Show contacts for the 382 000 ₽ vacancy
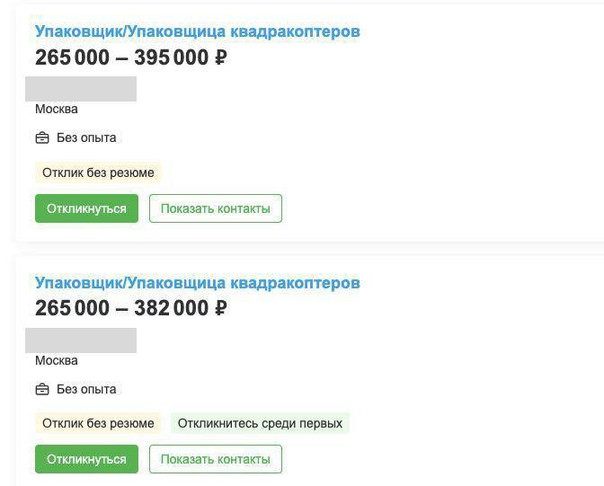Viewport: 604px width, 486px height. coord(216,459)
